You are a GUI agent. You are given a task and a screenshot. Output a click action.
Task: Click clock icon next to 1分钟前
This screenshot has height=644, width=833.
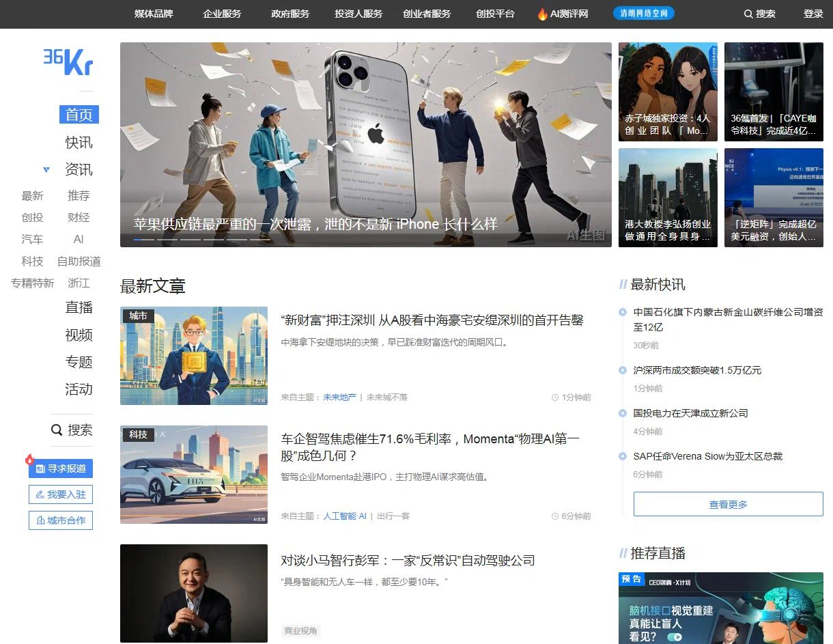(555, 397)
